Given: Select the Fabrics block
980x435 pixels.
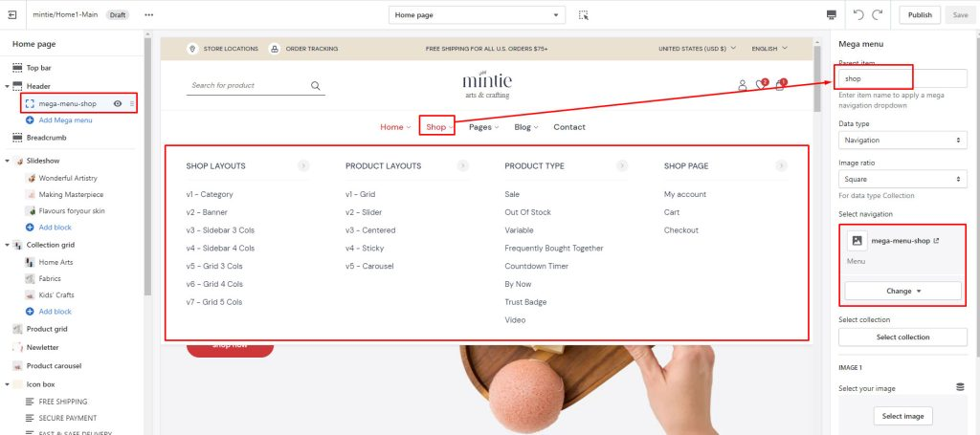Looking at the screenshot, I should pos(50,279).
